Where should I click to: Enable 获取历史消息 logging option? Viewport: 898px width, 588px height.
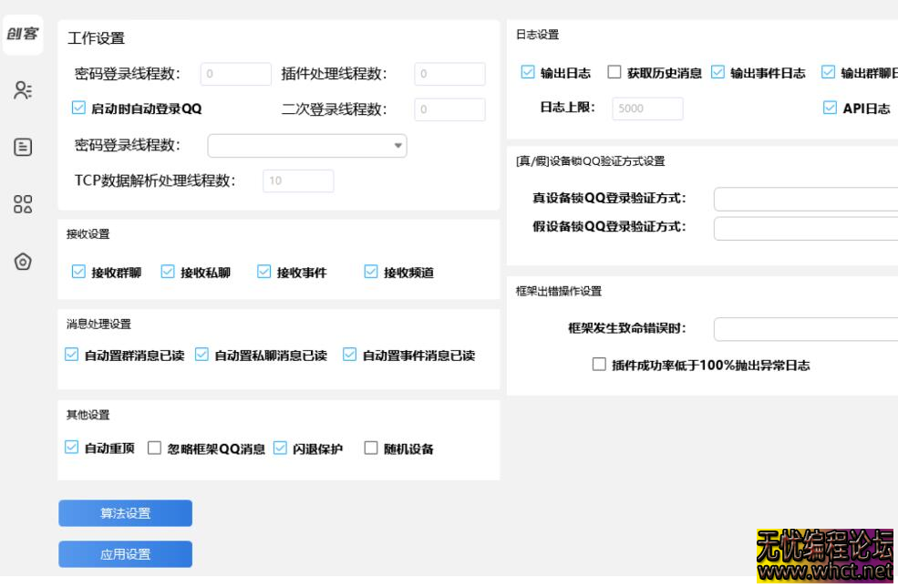coord(614,69)
